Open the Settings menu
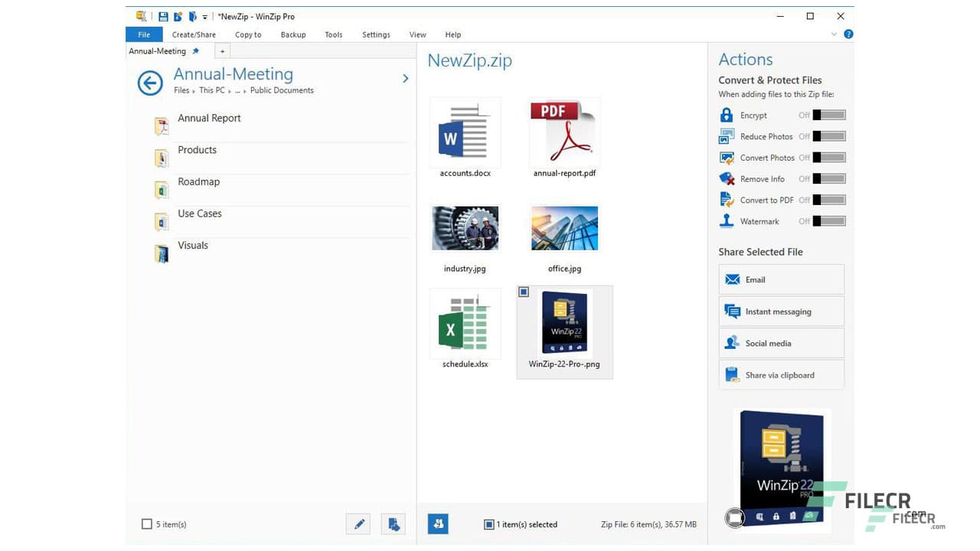Screen dimensions: 980x551 coord(376,34)
